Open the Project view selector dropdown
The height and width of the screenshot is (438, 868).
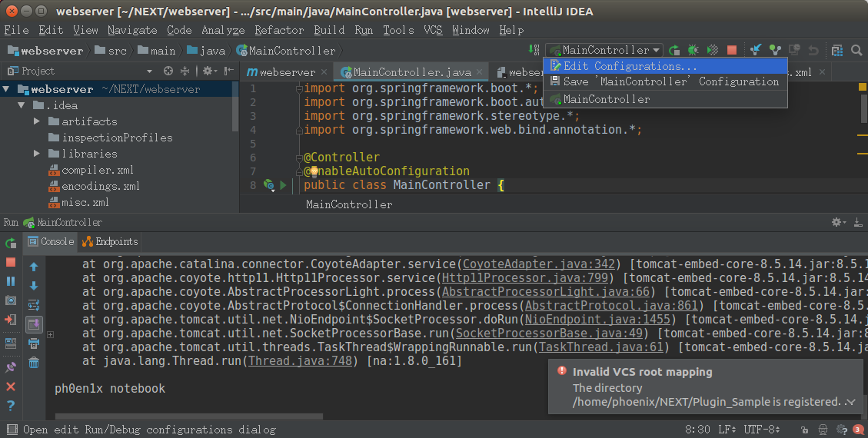coord(149,71)
